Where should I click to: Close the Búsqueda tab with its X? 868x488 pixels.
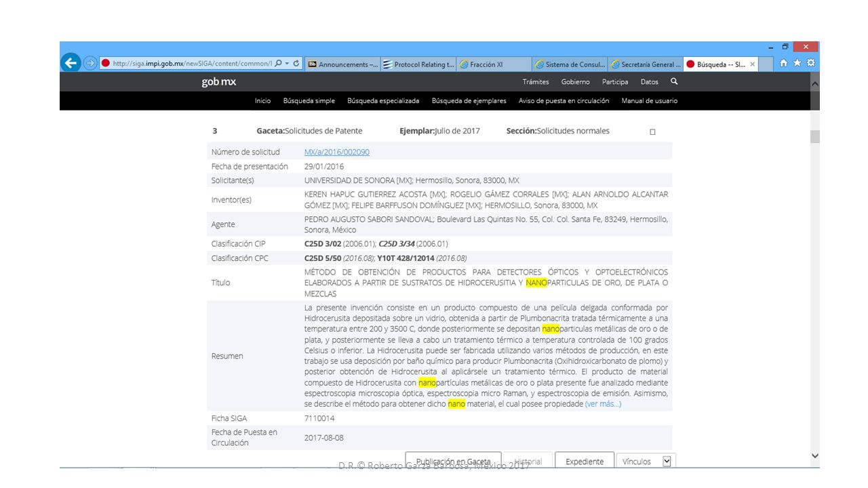tap(752, 64)
